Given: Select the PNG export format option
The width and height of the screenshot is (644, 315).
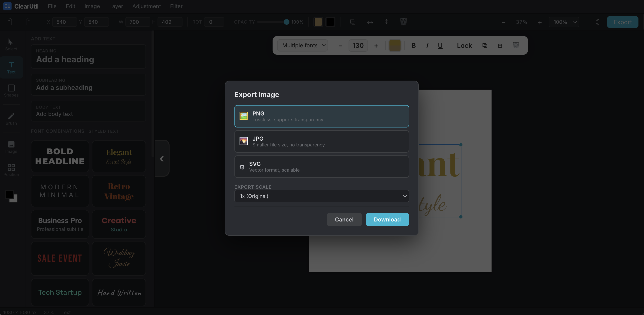Looking at the screenshot, I should tap(322, 116).
